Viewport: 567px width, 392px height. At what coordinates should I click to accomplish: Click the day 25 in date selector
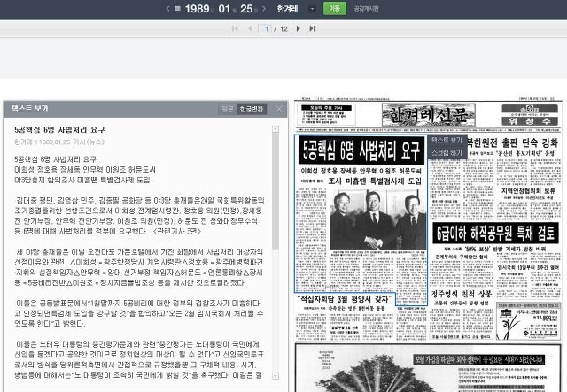point(246,9)
